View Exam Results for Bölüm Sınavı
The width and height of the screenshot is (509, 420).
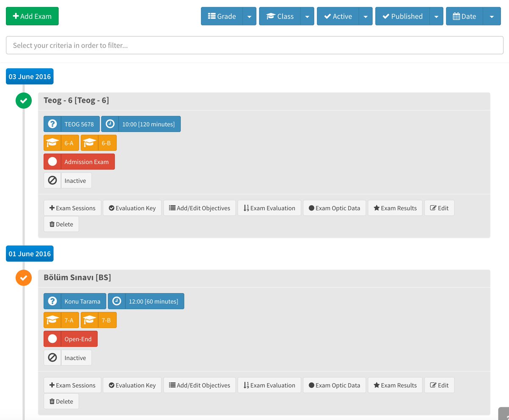395,385
